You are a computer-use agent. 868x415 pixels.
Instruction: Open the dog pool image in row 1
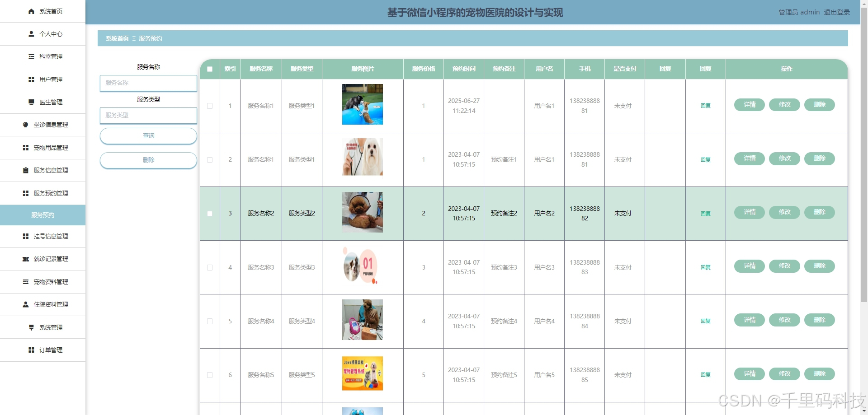pos(363,104)
